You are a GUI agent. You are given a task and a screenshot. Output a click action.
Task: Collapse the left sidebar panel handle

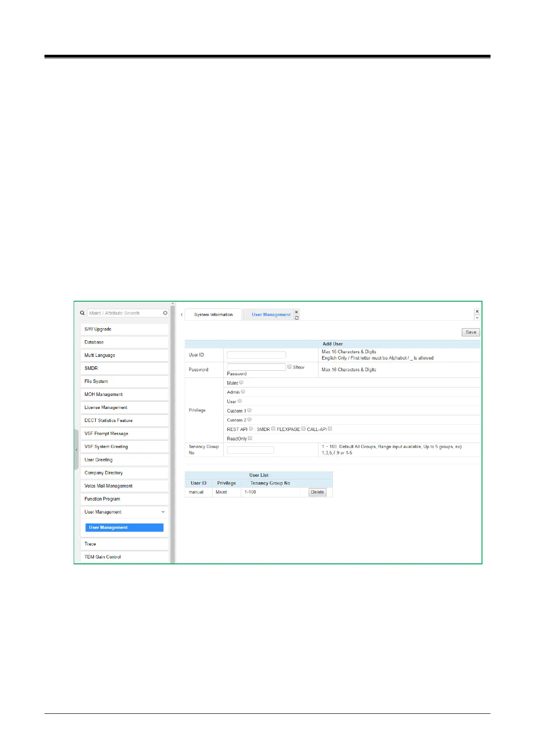point(76,449)
